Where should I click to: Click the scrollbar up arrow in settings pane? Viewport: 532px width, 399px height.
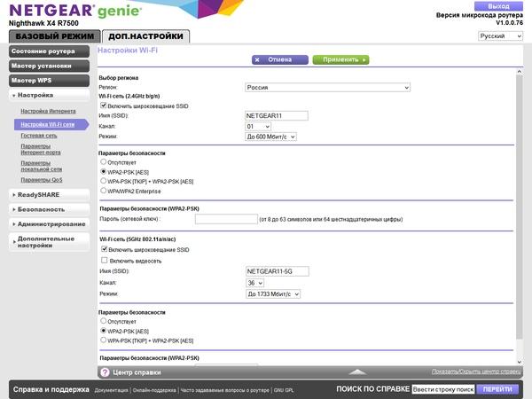pos(519,72)
